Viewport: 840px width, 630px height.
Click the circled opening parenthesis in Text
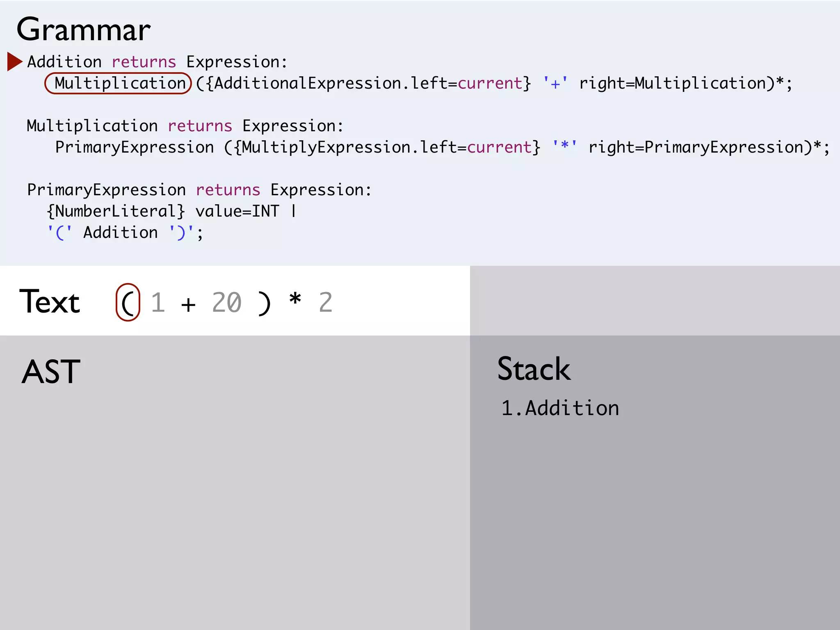(128, 302)
